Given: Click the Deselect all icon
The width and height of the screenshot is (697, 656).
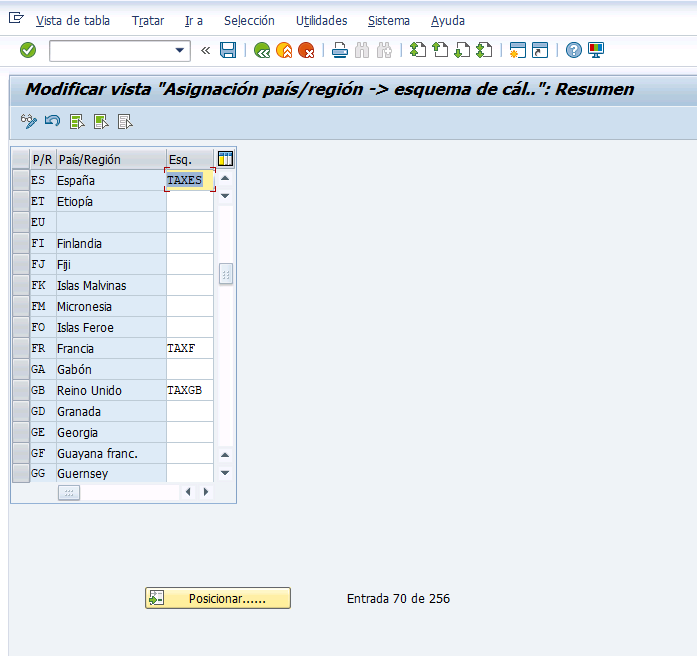Looking at the screenshot, I should pyautogui.click(x=125, y=121).
